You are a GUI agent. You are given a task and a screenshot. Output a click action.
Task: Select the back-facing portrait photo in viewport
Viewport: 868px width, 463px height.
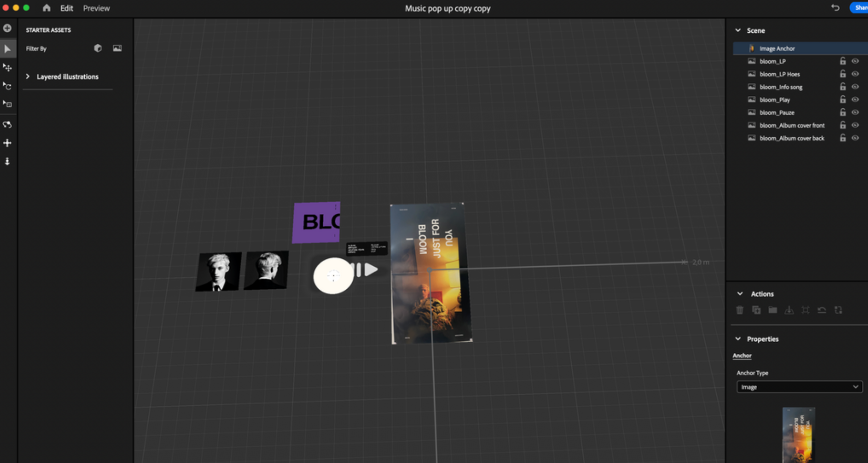[266, 270]
